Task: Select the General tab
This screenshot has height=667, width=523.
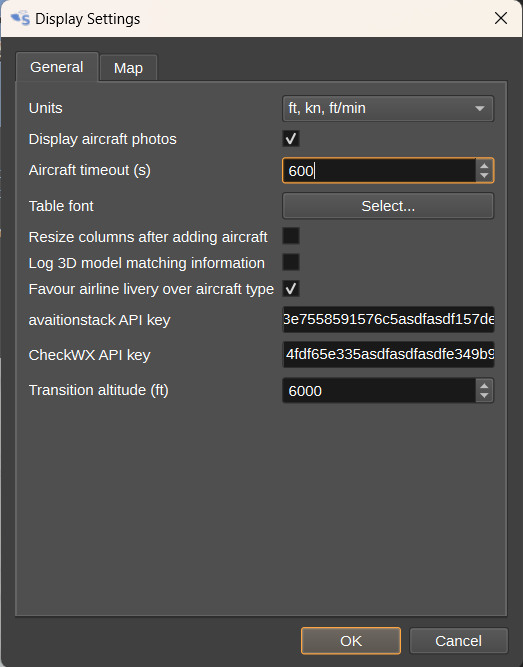Action: [57, 67]
